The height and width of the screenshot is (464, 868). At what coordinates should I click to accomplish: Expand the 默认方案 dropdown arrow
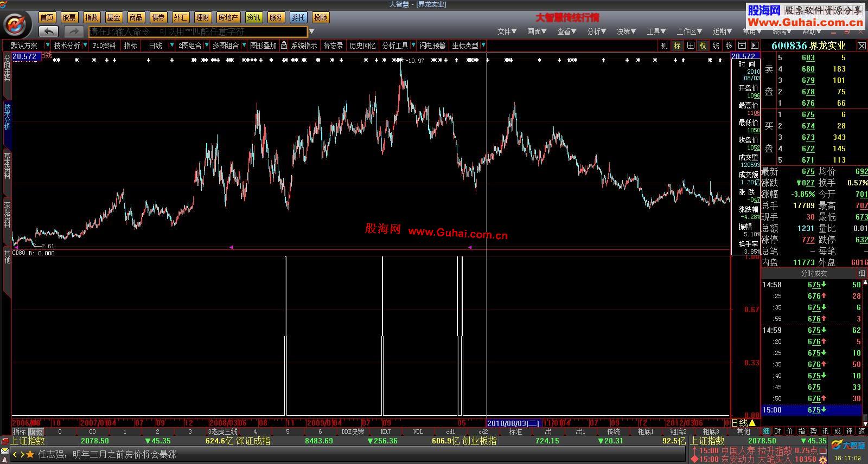coord(48,46)
